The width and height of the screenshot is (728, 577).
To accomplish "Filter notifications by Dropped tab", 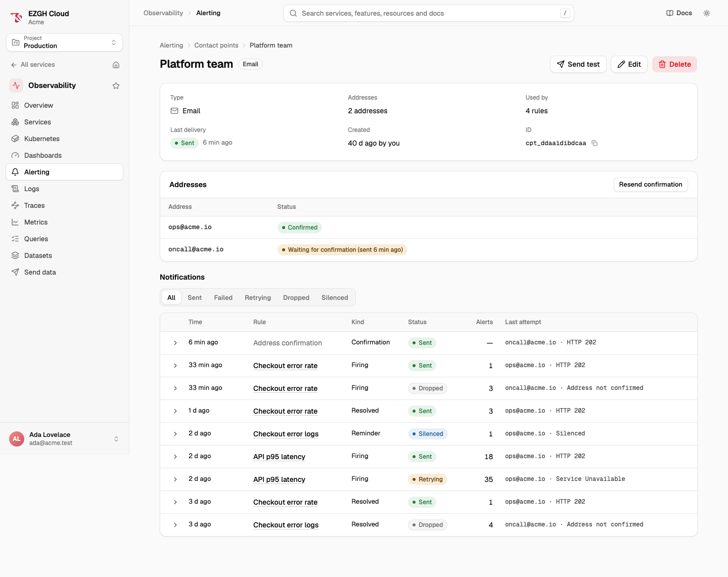I will [x=296, y=297].
